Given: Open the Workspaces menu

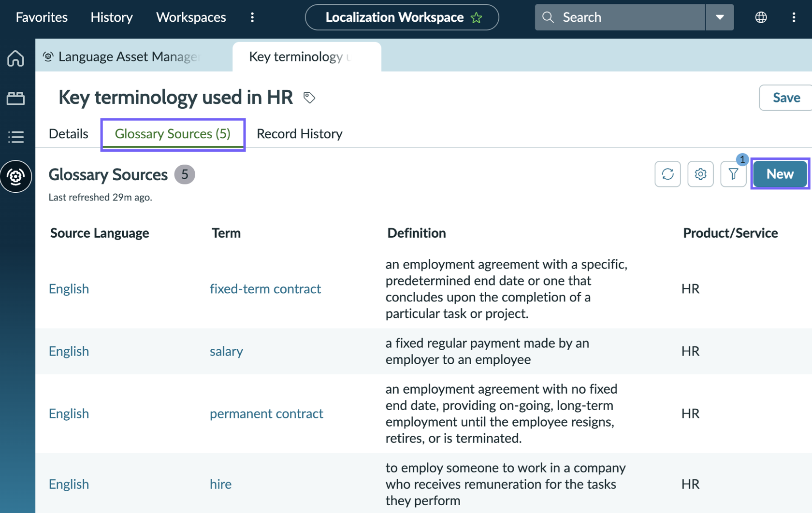Looking at the screenshot, I should (191, 17).
